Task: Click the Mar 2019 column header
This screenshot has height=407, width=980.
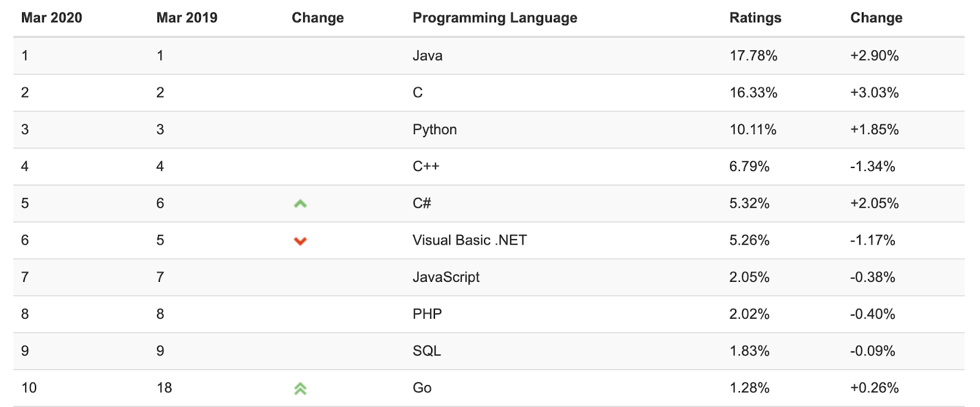Action: coord(187,18)
